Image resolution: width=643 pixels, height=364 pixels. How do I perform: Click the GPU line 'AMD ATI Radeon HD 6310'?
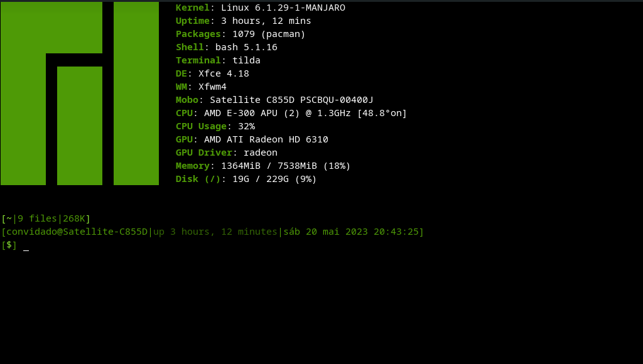click(x=252, y=139)
